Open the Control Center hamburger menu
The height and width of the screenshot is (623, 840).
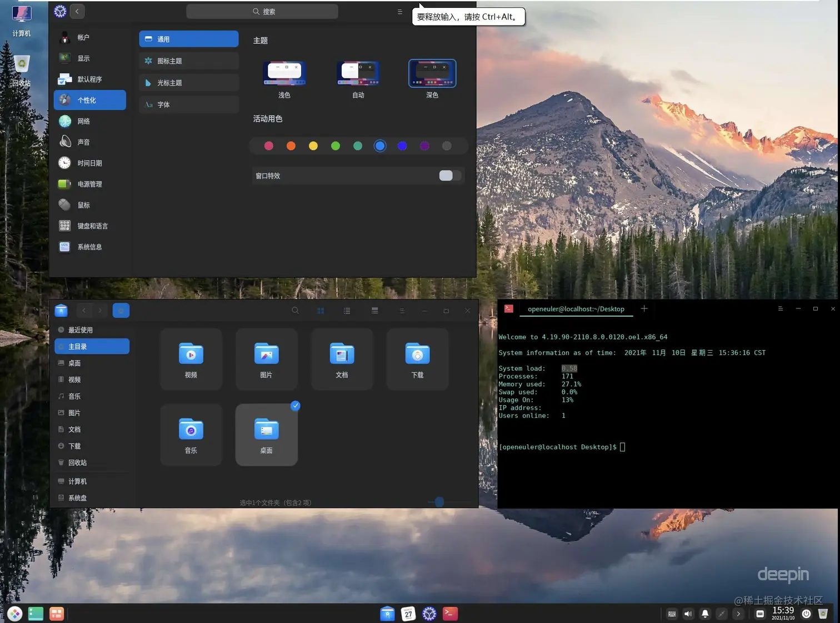pyautogui.click(x=399, y=11)
